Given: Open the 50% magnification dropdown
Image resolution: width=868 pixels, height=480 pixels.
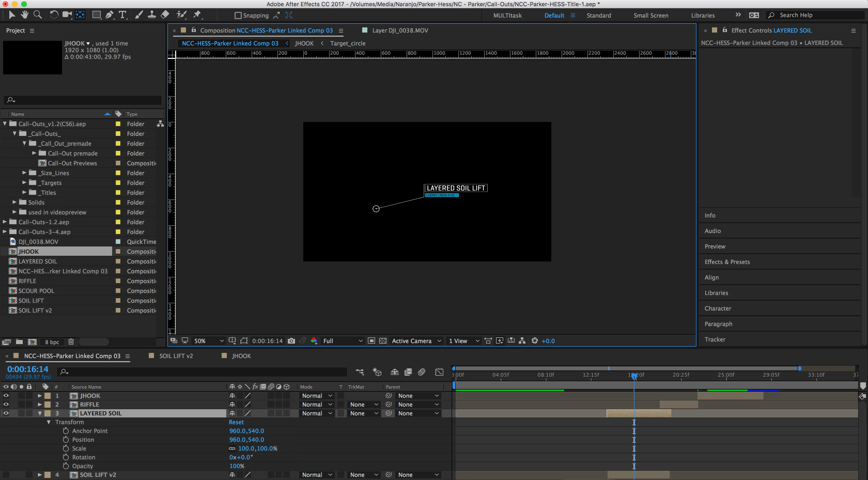Looking at the screenshot, I should [x=208, y=341].
